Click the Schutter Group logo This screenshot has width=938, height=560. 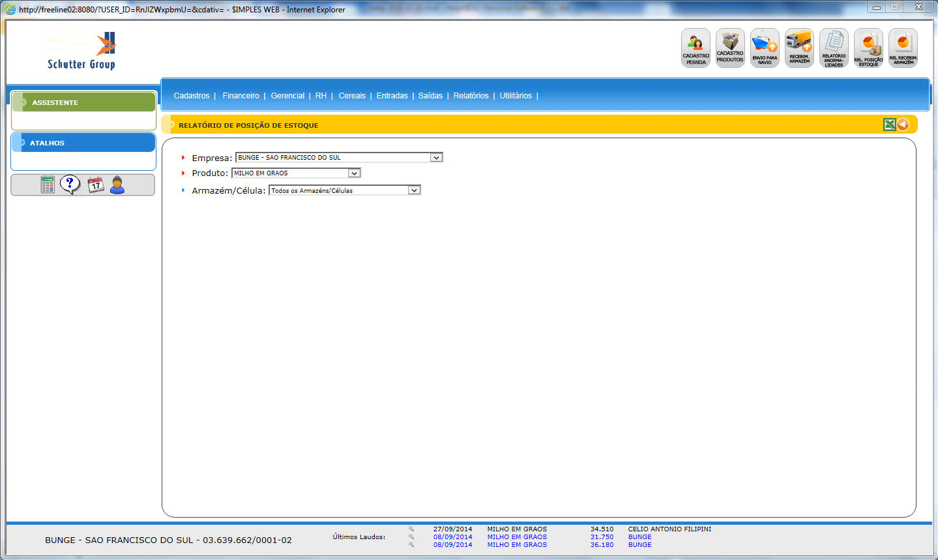(x=81, y=51)
